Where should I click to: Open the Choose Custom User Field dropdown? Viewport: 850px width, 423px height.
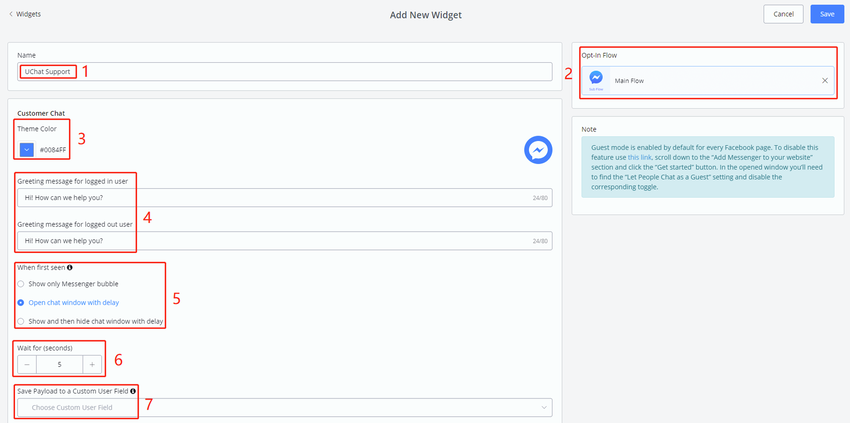click(x=285, y=407)
